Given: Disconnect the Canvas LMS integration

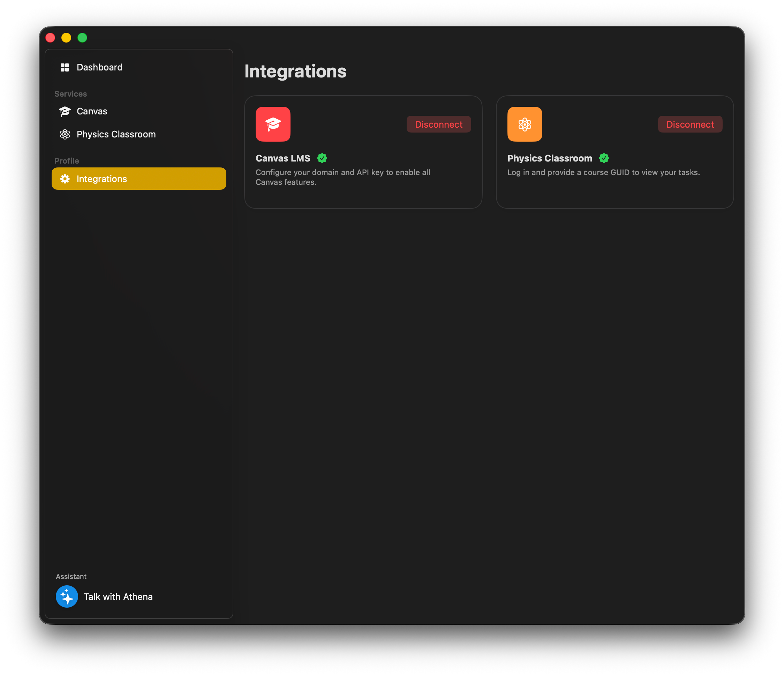Looking at the screenshot, I should 438,125.
